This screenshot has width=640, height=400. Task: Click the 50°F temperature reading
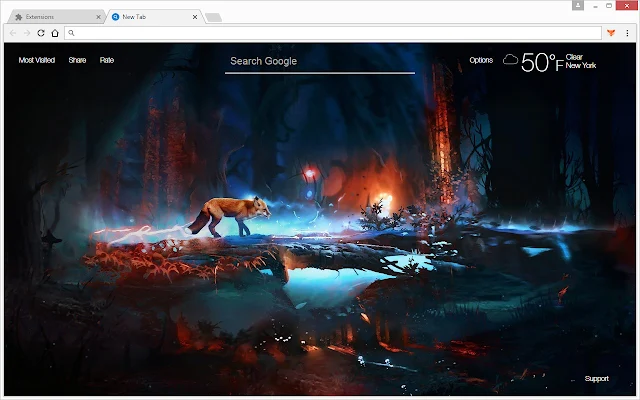click(542, 62)
